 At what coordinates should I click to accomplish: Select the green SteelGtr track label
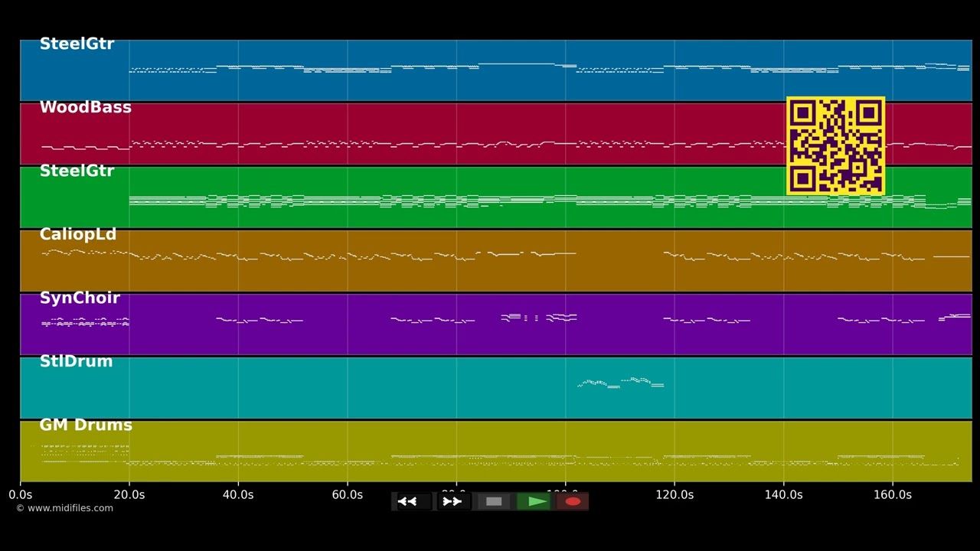pyautogui.click(x=77, y=171)
